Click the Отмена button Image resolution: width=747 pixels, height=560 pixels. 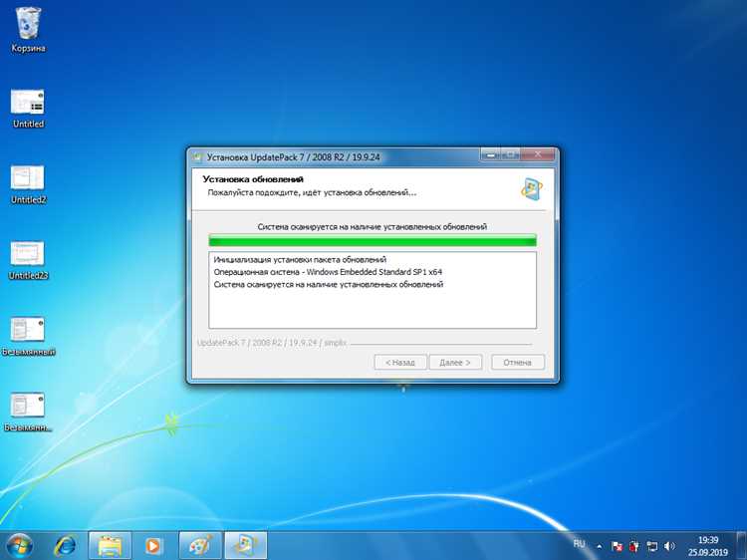[517, 363]
